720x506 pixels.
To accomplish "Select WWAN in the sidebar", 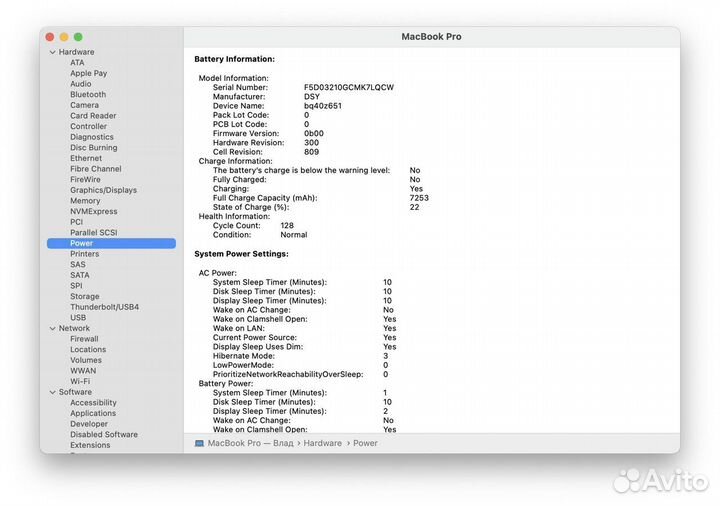I will (x=83, y=371).
